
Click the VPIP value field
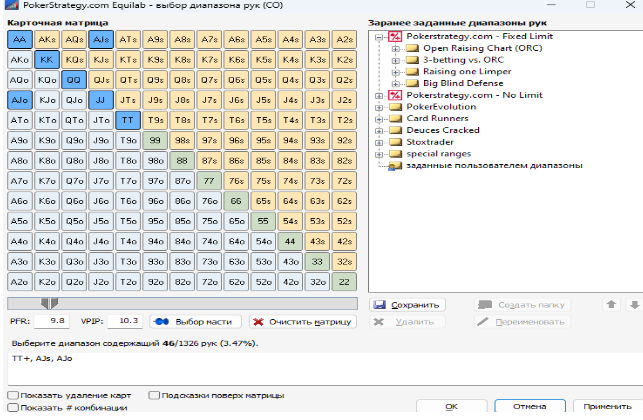[125, 321]
